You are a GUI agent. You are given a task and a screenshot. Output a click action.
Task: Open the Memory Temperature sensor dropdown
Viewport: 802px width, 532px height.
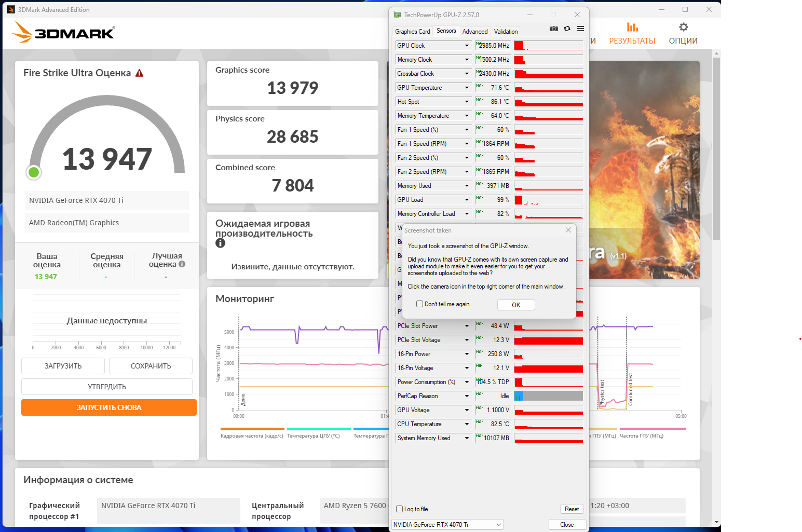467,116
